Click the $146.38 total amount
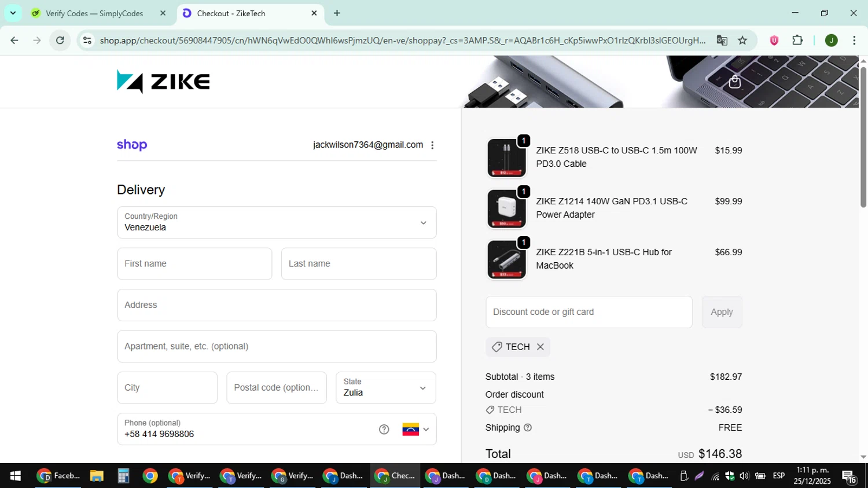The width and height of the screenshot is (868, 488). pyautogui.click(x=720, y=454)
